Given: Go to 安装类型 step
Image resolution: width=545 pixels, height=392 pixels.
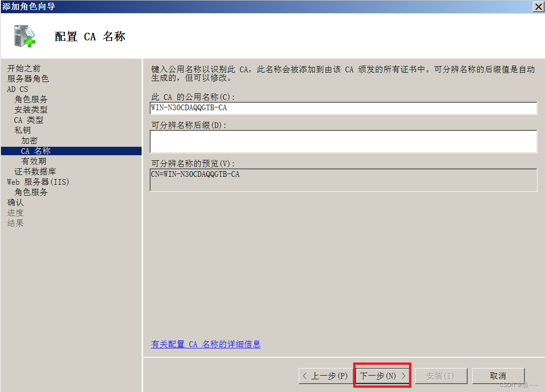Looking at the screenshot, I should click(30, 110).
